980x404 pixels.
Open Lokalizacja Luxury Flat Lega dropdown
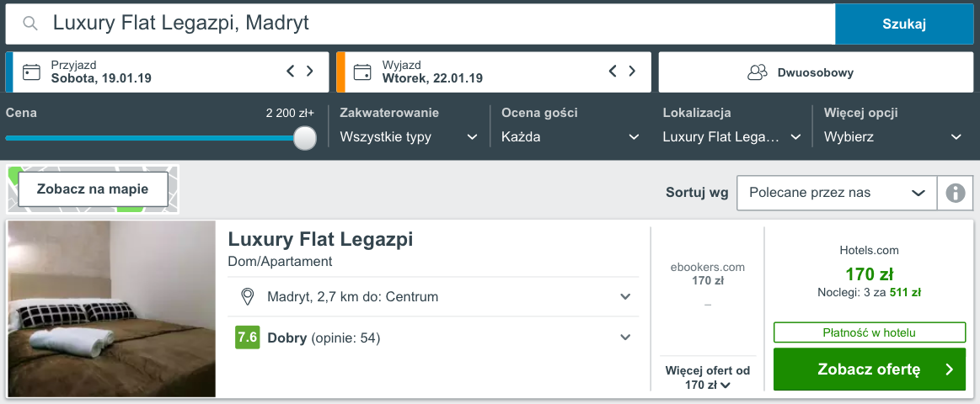tap(732, 137)
